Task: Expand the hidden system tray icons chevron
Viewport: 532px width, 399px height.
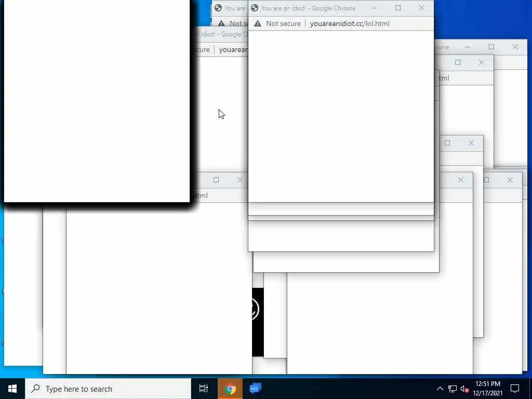Action: coord(440,389)
